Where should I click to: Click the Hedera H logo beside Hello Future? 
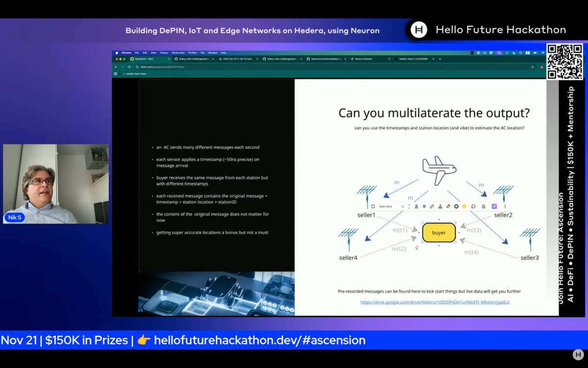[x=419, y=30]
